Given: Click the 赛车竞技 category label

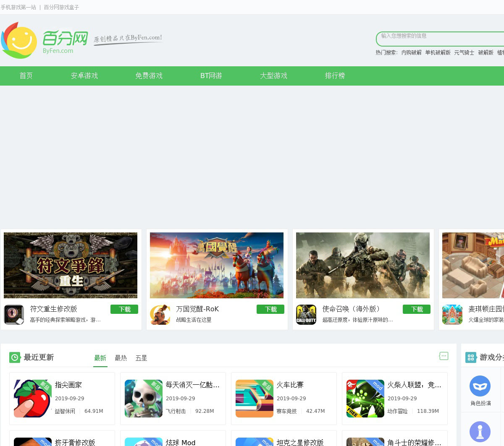Looking at the screenshot, I should pyautogui.click(x=287, y=411).
